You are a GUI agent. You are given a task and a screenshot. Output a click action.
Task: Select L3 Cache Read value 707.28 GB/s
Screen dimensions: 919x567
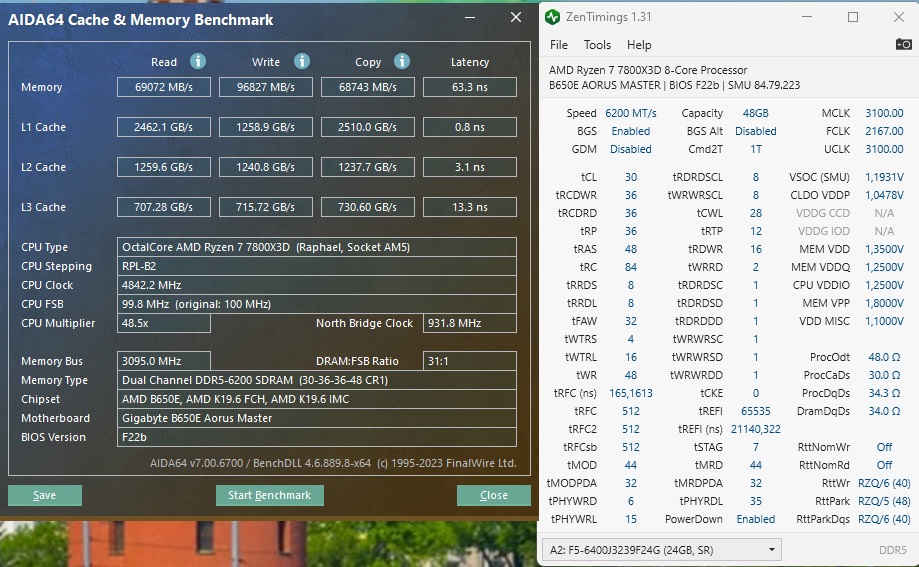[x=164, y=206]
